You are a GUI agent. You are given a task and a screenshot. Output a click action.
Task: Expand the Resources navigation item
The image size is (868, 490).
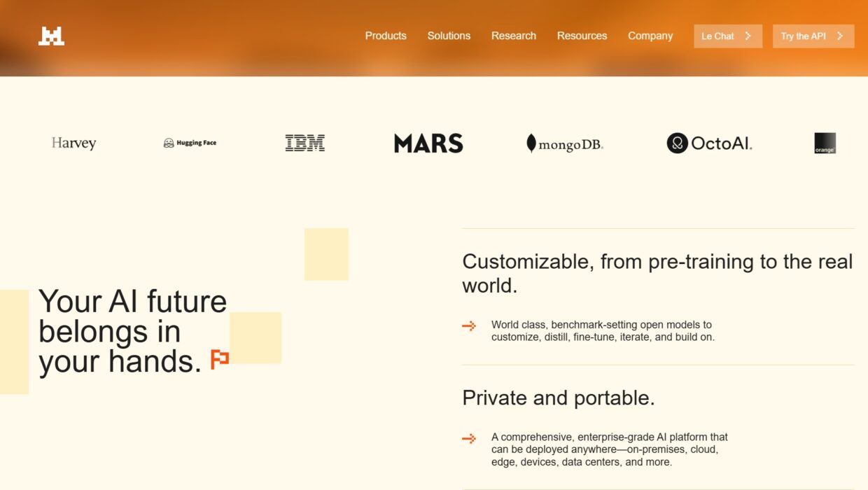pos(582,36)
